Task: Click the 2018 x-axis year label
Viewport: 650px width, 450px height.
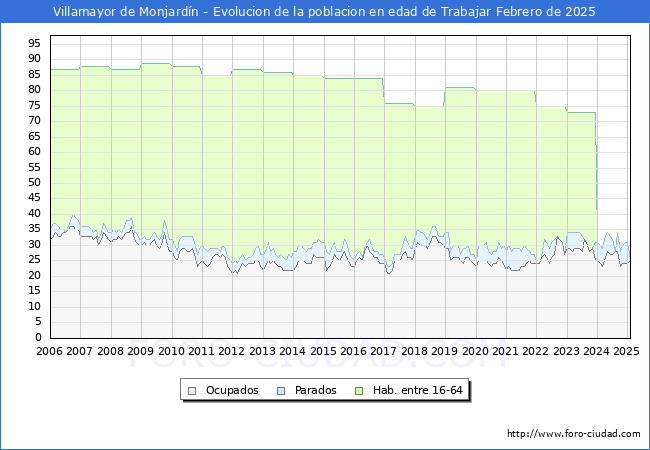Action: [x=415, y=351]
